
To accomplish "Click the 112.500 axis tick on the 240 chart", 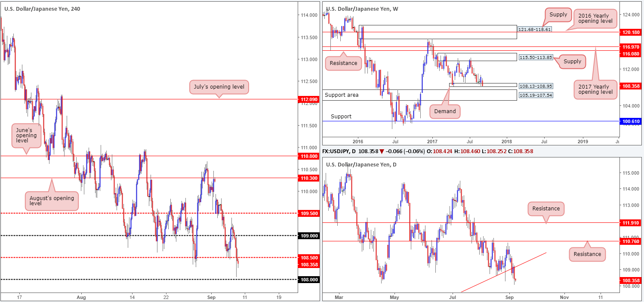I will 309,81.
